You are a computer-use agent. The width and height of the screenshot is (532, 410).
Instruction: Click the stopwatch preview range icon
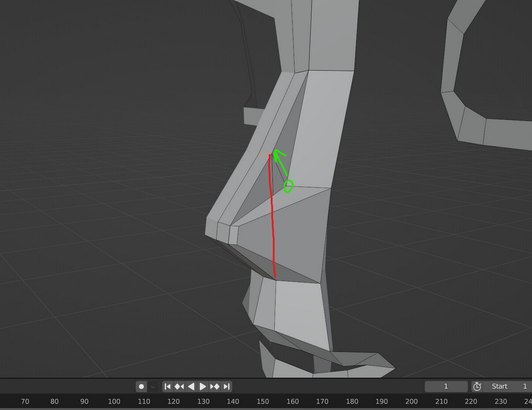(477, 386)
